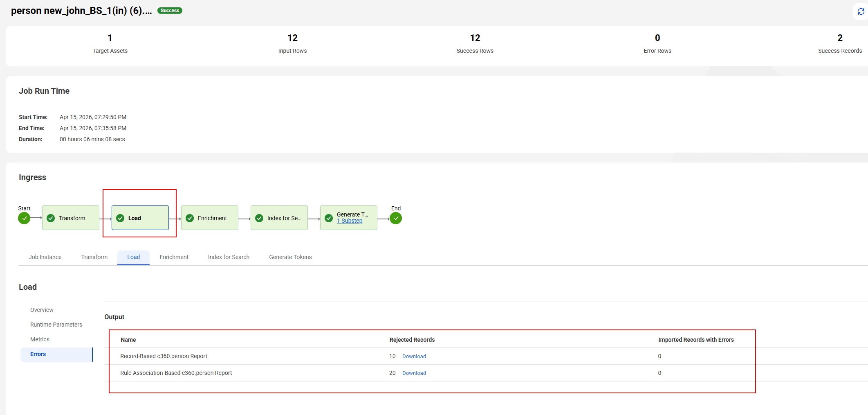Click Record-Based c360.person Report row name

click(164, 356)
